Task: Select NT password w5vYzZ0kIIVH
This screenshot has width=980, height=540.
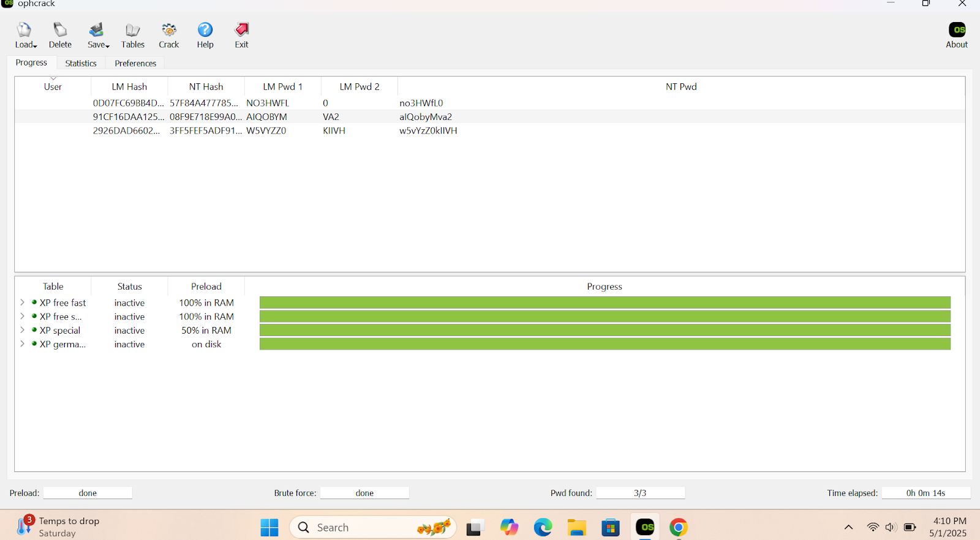Action: click(428, 130)
